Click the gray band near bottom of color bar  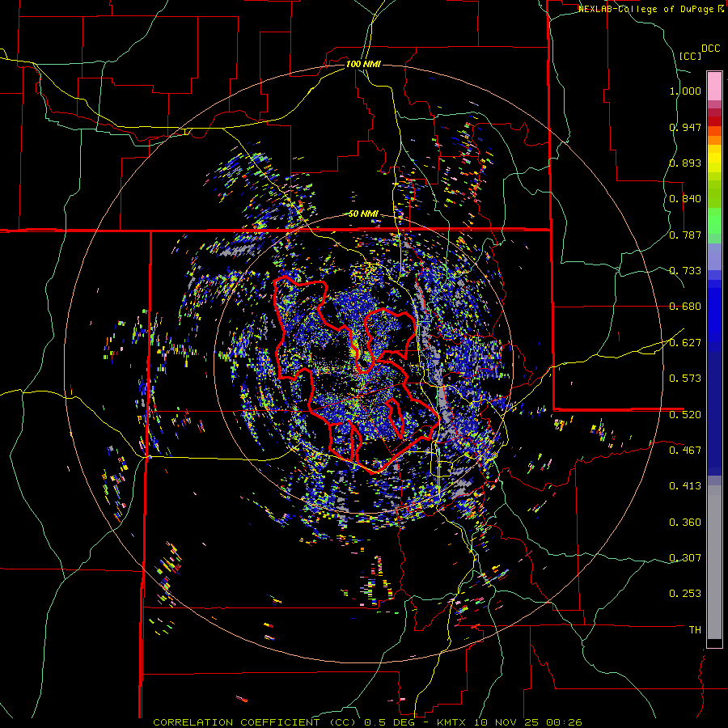pyautogui.click(x=714, y=562)
